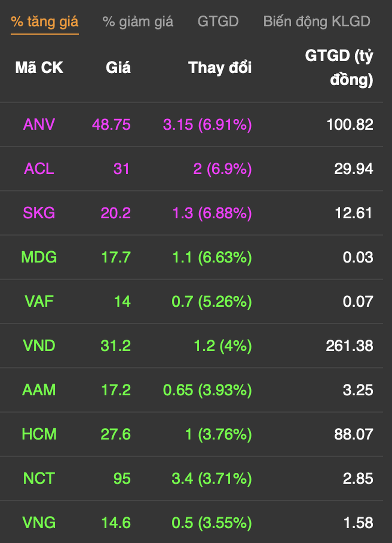Screen dimensions: 392x543
Task: Open the ANV stock symbol
Action: click(39, 124)
